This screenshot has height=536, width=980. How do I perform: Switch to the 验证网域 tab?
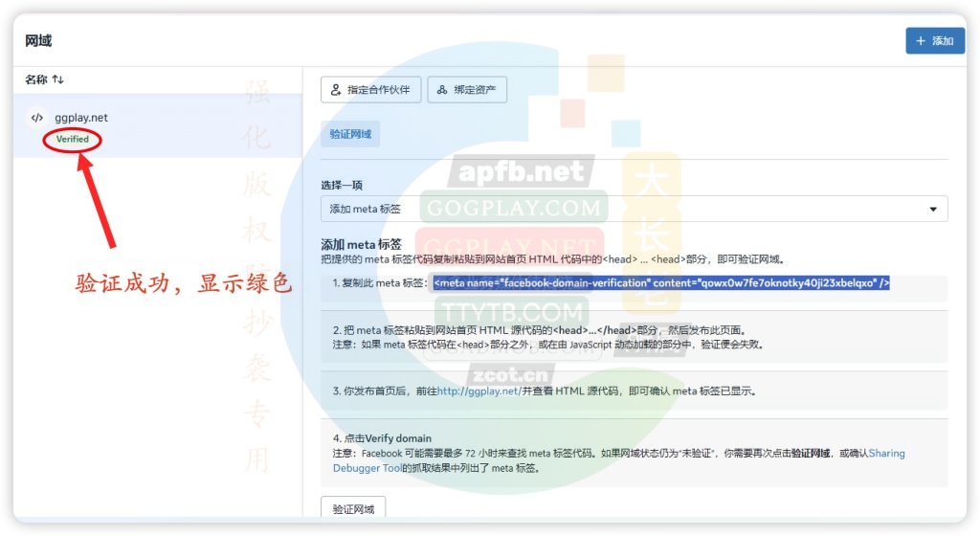pyautogui.click(x=350, y=134)
